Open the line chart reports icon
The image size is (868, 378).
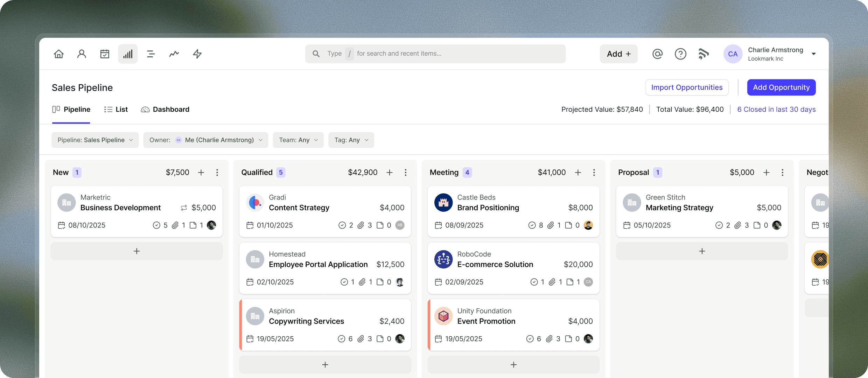point(174,54)
